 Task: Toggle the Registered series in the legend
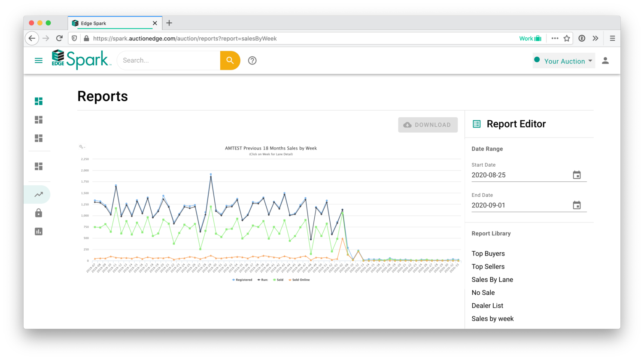click(x=242, y=280)
